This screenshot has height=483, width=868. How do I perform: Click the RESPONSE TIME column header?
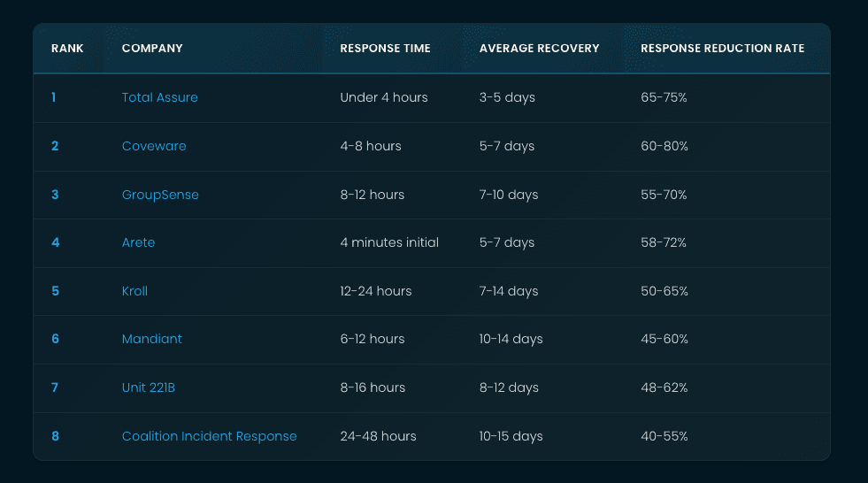pos(385,48)
